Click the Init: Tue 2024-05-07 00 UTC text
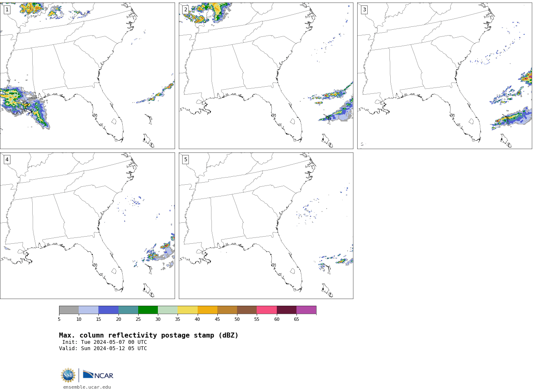The image size is (536, 392). pos(105,342)
